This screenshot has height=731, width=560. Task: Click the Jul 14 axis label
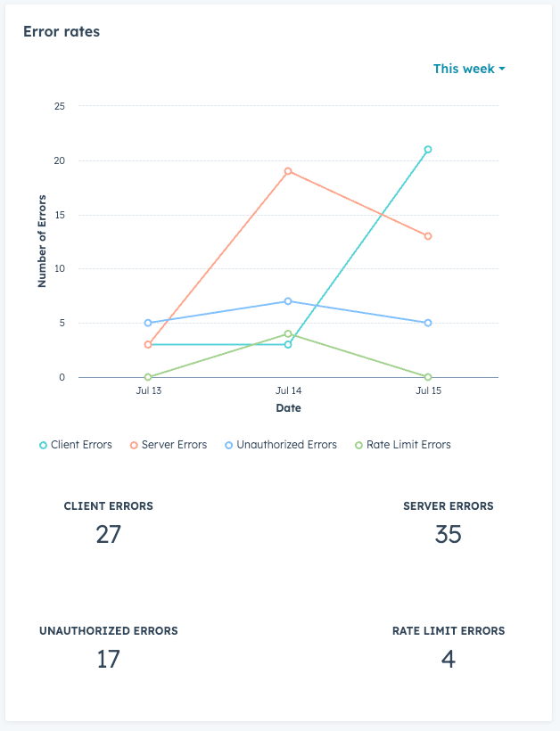(x=288, y=391)
